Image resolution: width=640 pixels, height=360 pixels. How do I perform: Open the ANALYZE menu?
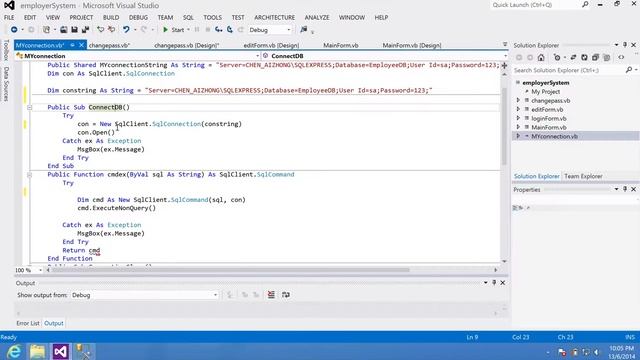point(317,18)
